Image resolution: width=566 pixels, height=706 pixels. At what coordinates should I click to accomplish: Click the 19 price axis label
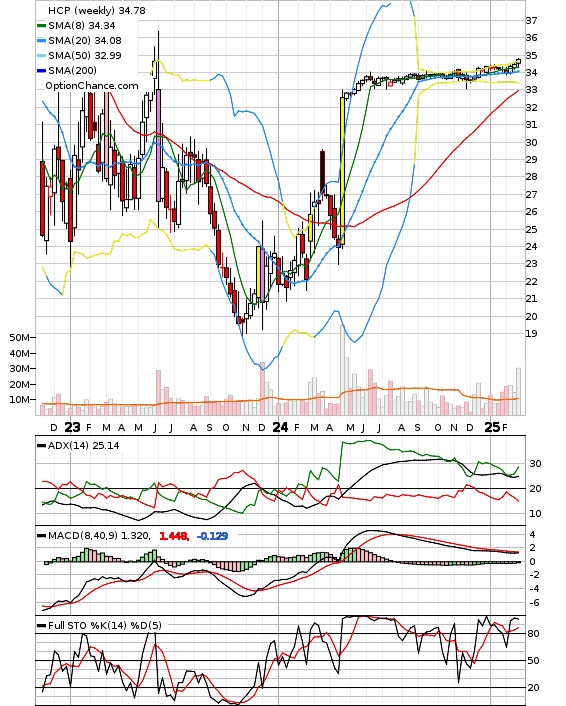[x=531, y=334]
